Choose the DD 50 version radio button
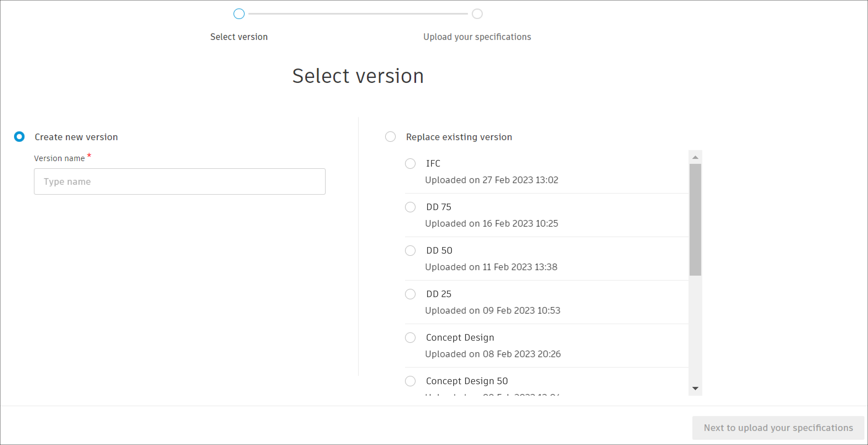This screenshot has height=445, width=868. tap(410, 250)
